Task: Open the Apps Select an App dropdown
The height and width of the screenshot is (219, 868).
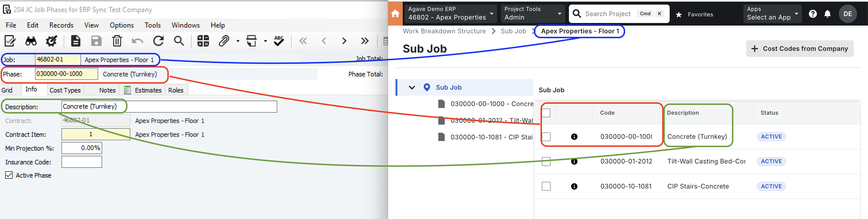Action: coord(772,14)
